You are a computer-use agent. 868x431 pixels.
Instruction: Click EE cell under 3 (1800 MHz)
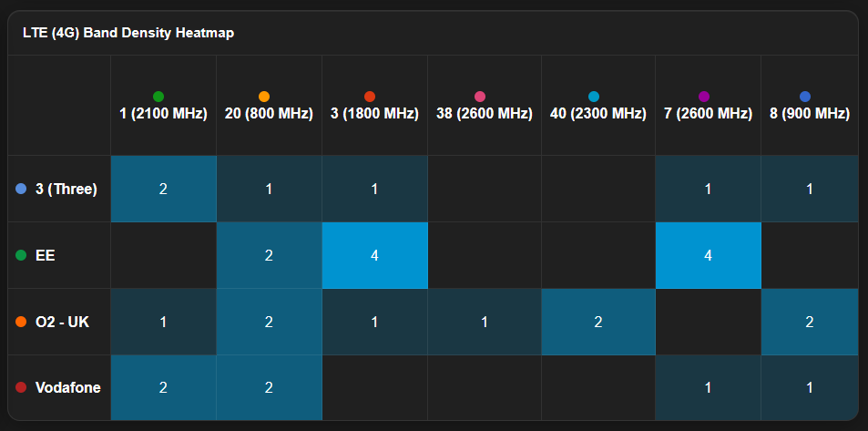(374, 255)
